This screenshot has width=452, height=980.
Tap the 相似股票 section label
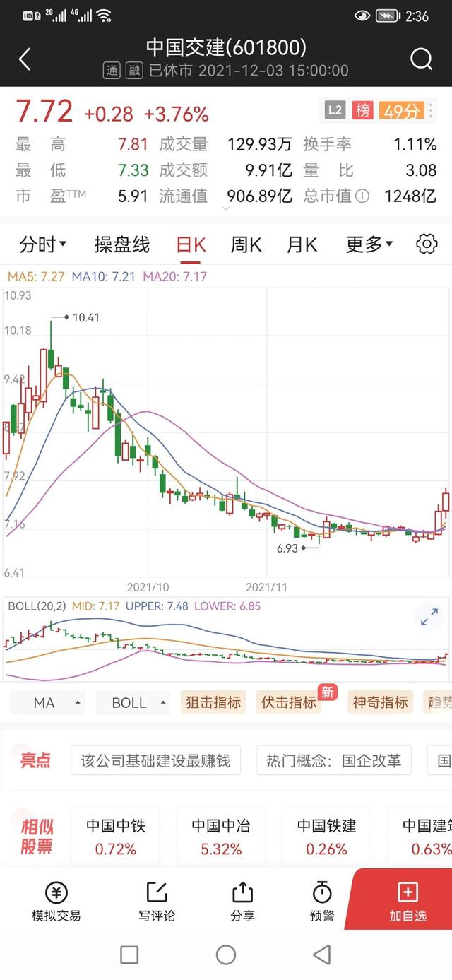[37, 837]
